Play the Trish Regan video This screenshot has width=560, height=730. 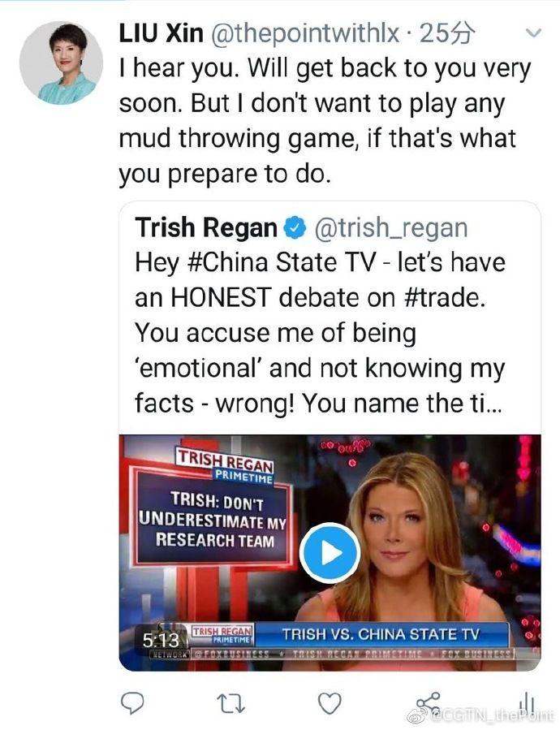pyautogui.click(x=329, y=553)
